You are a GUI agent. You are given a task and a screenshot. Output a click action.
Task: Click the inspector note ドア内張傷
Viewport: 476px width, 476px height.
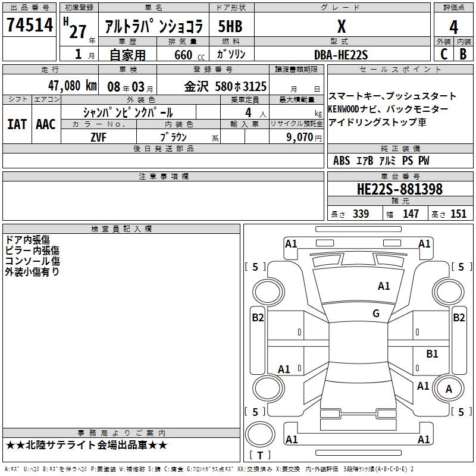point(27,240)
